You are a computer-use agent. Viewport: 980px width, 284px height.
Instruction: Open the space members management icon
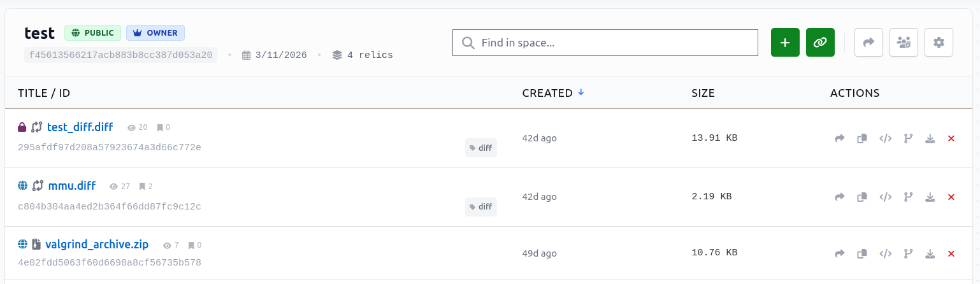click(x=904, y=43)
